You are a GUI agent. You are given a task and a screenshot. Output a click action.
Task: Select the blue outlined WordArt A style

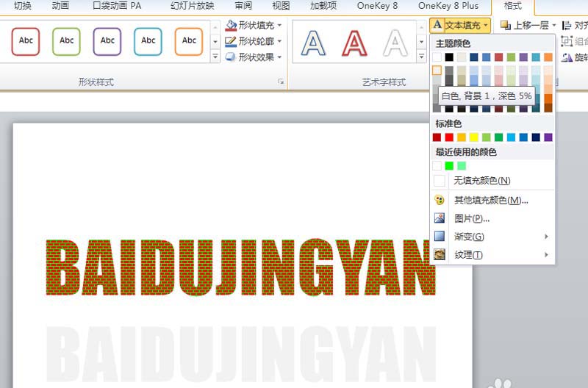[x=314, y=43]
